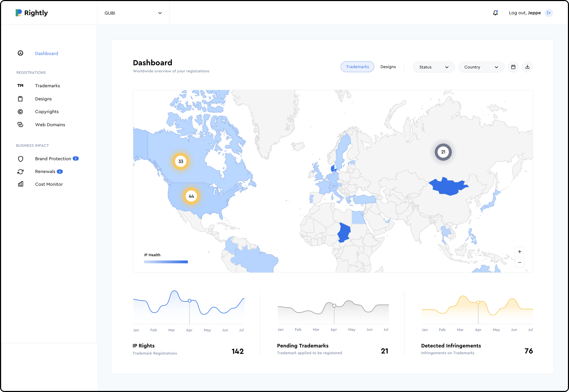Image resolution: width=569 pixels, height=392 pixels.
Task: Click the Cost Monitor chart icon
Action: pyautogui.click(x=21, y=184)
